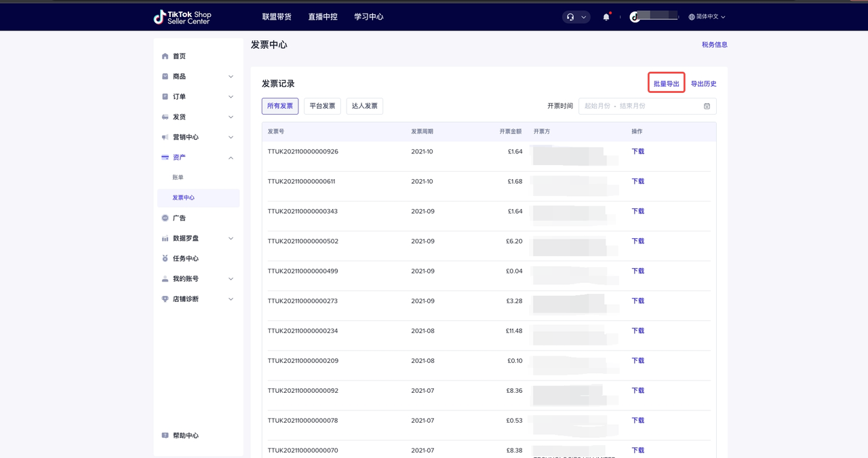Download invoice TTUK202110000000926
This screenshot has height=458, width=868.
637,152
